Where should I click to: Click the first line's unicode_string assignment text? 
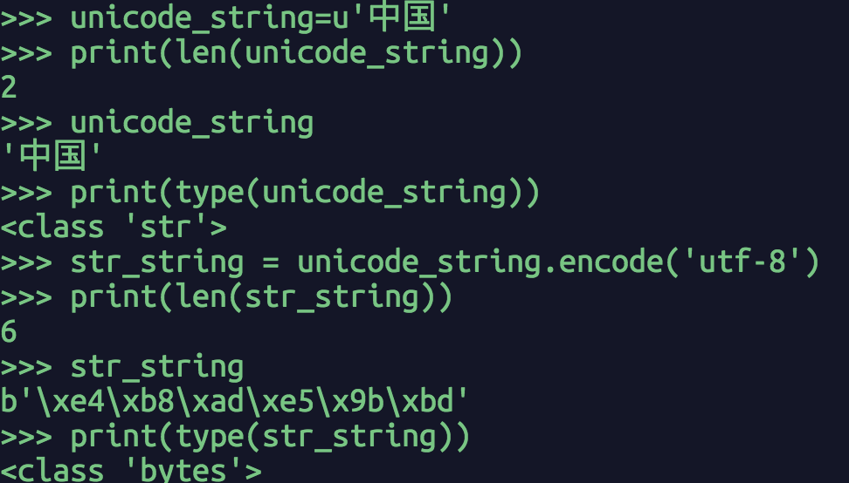(260, 17)
